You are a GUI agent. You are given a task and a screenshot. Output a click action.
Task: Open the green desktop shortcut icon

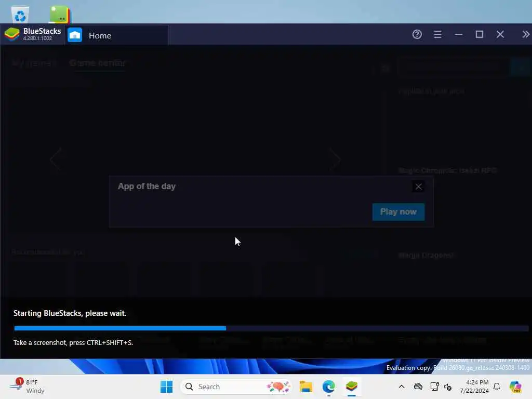[x=60, y=14]
